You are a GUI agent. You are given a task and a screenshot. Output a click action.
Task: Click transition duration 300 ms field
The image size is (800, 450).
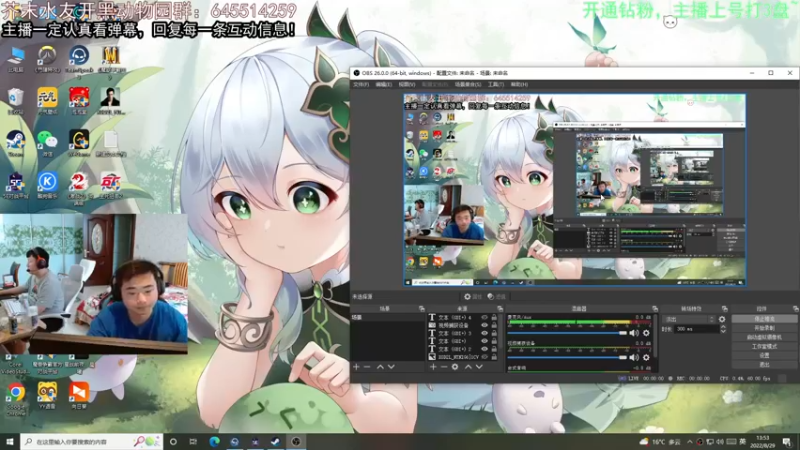[696, 330]
